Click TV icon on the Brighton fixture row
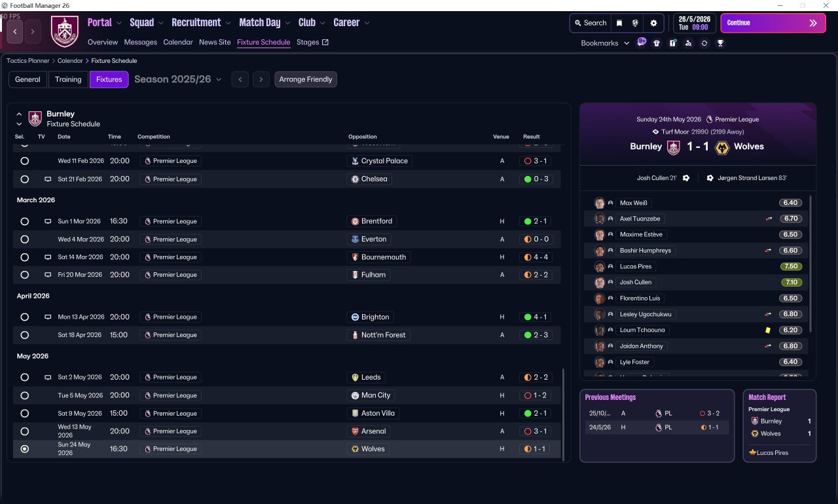Viewport: 838px width, 504px height. (x=47, y=317)
